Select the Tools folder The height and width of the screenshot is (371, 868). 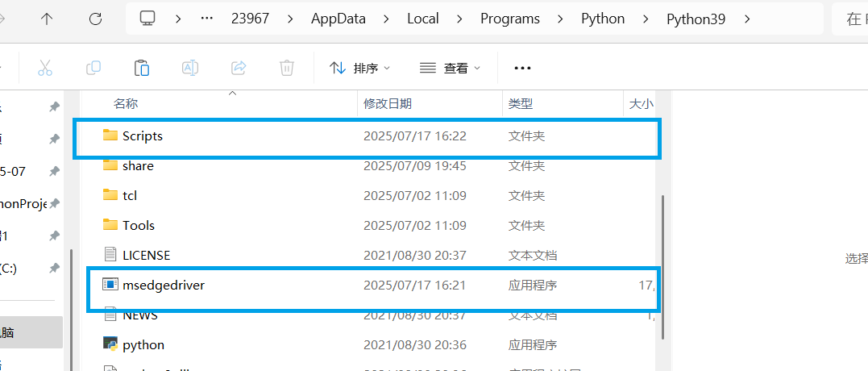pyautogui.click(x=368, y=225)
